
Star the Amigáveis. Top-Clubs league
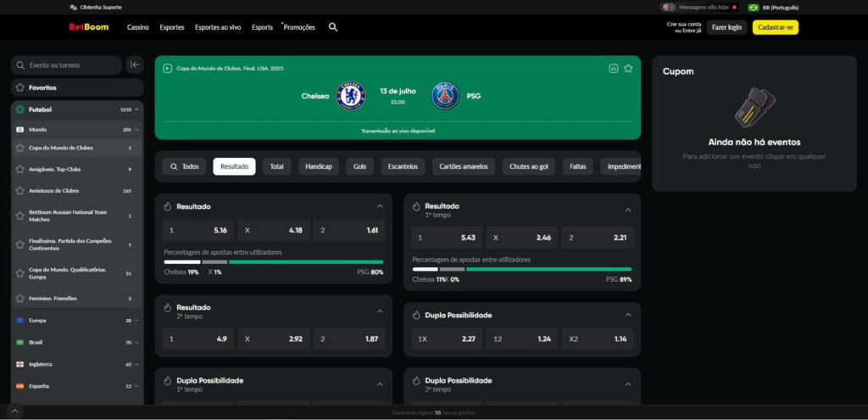(x=20, y=169)
